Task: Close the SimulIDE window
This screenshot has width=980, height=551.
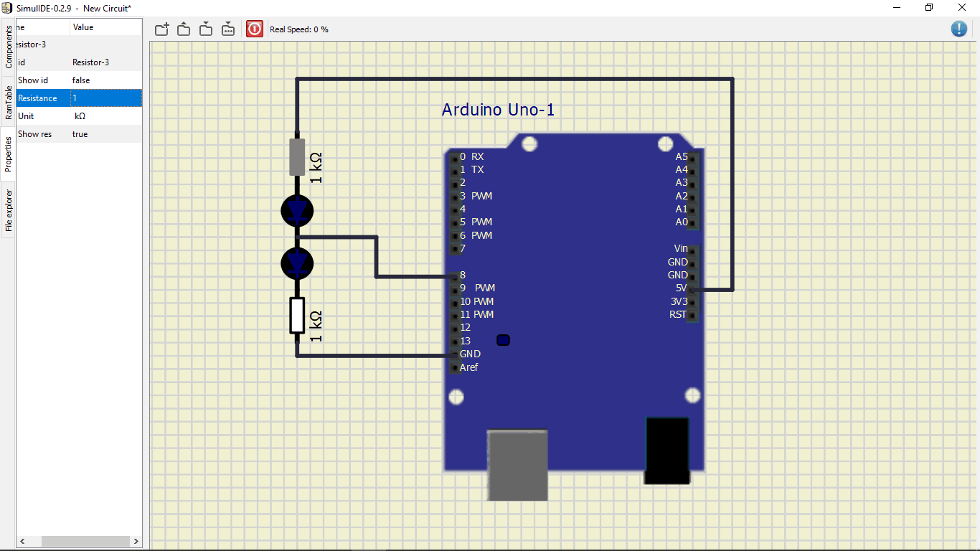Action: (962, 8)
